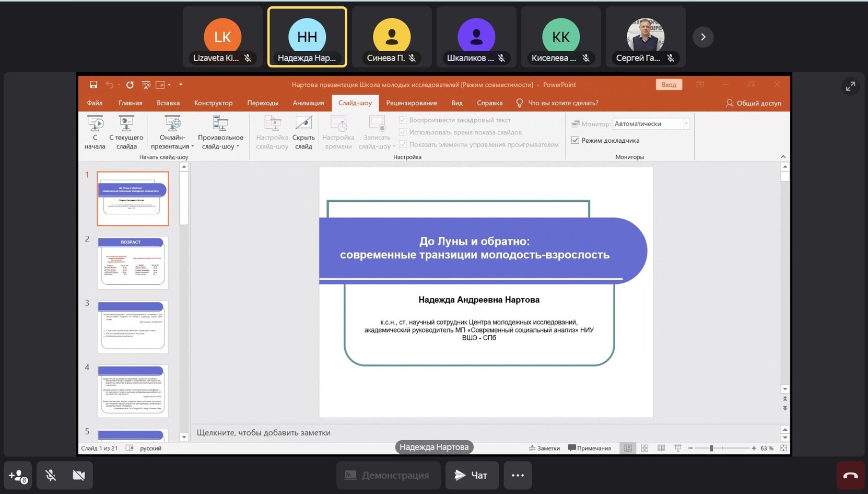Click the zoom in plus button
The height and width of the screenshot is (494, 868).
pyautogui.click(x=754, y=448)
